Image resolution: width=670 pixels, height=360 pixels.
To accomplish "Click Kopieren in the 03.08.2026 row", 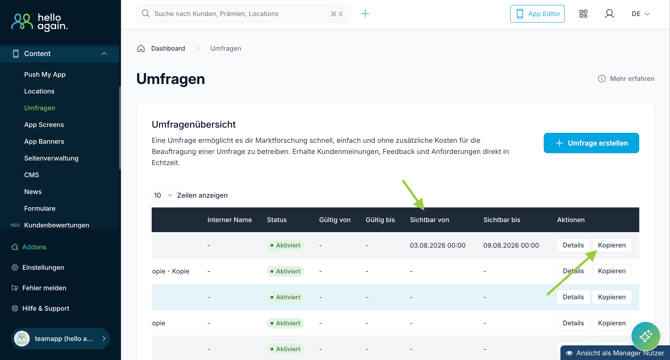I will 611,245.
